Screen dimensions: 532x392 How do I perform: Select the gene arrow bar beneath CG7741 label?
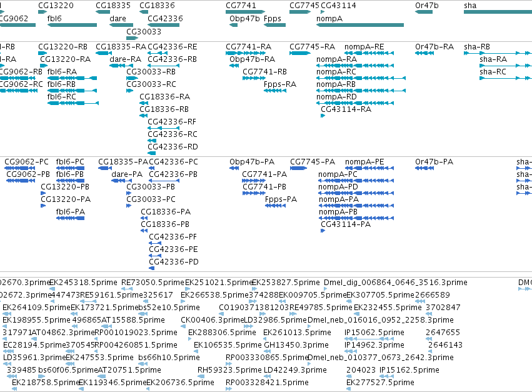[x=245, y=12]
